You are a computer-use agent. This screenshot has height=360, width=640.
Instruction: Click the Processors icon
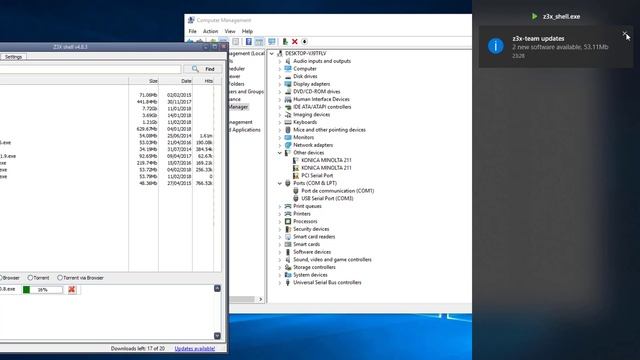point(288,221)
